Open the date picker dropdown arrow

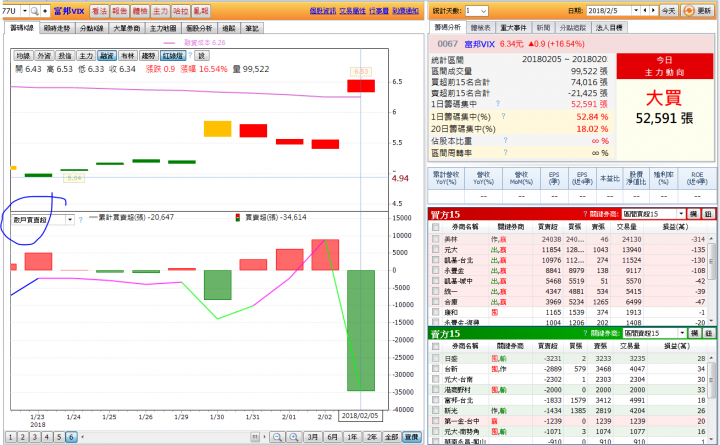click(x=636, y=11)
